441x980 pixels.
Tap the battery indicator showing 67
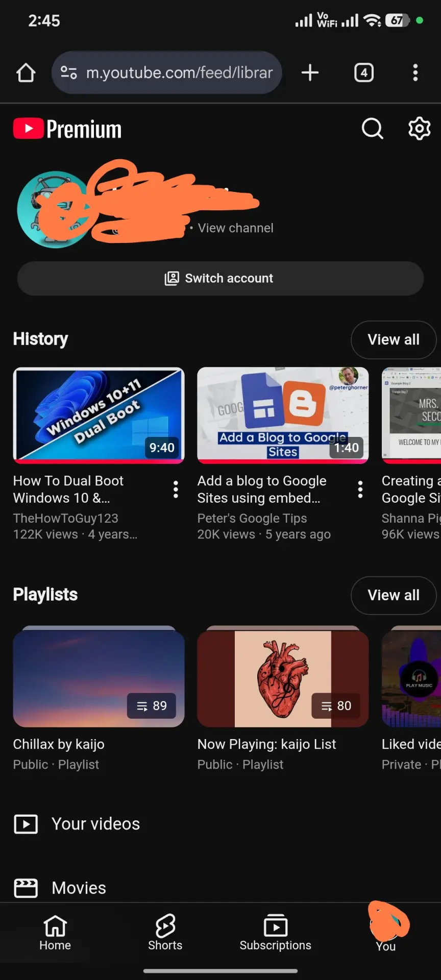click(x=397, y=20)
